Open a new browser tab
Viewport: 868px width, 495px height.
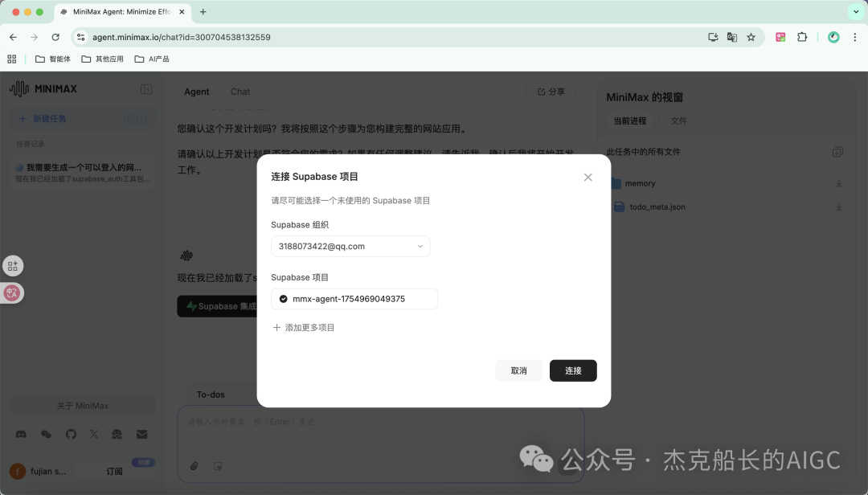[203, 11]
